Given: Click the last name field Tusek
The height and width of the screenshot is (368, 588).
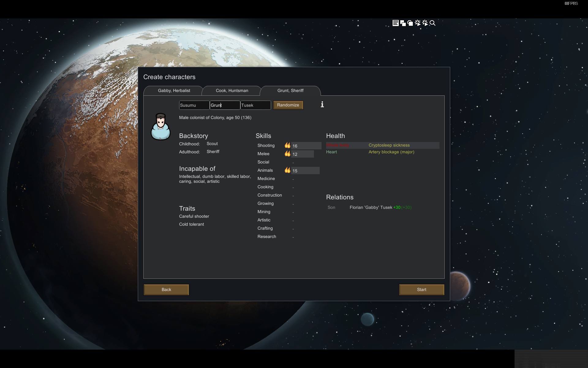Looking at the screenshot, I should click(x=255, y=105).
